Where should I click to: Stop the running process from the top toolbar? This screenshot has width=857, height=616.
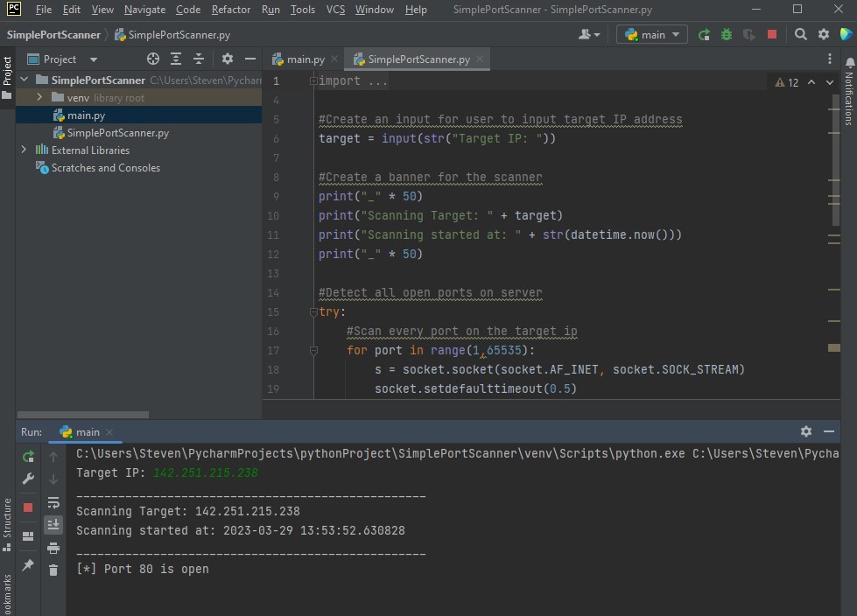(x=771, y=35)
